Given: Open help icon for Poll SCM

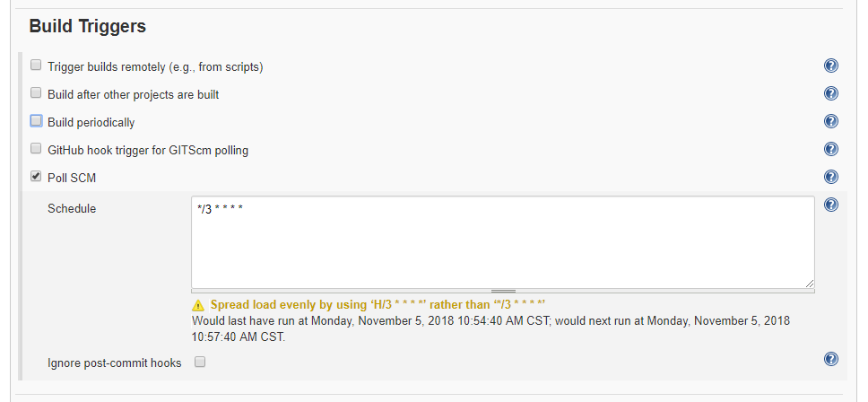Looking at the screenshot, I should (x=830, y=178).
